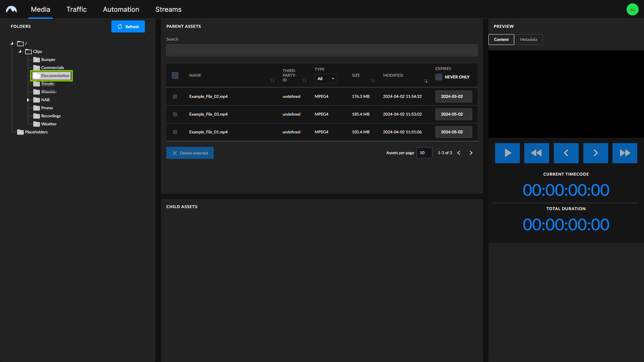Select the checkbox for Example_File_02.mp4
This screenshot has width=644, height=362.
(x=175, y=96)
